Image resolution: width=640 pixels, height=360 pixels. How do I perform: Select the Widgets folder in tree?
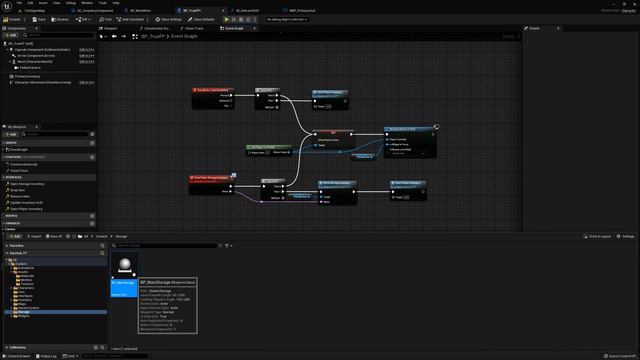(x=23, y=316)
